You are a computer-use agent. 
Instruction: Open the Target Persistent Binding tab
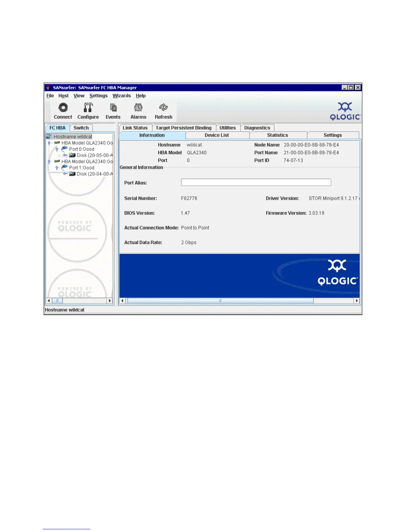(184, 128)
